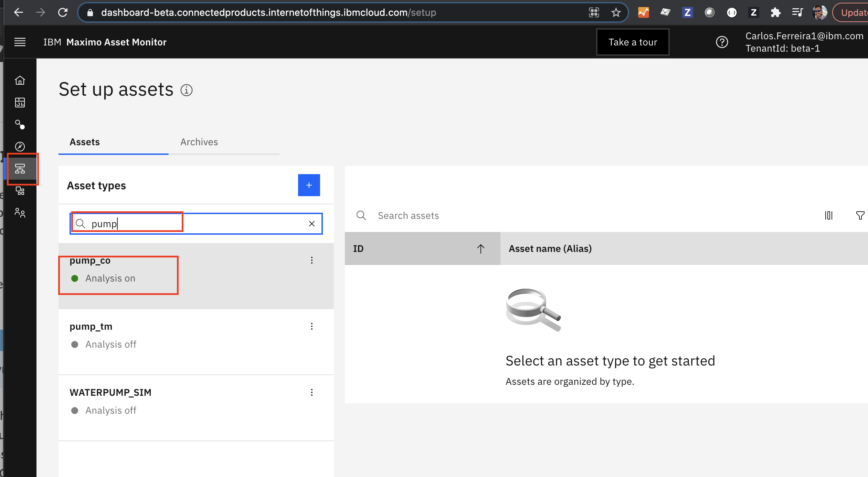Image resolution: width=868 pixels, height=477 pixels.
Task: Open the Chrome profile avatar
Action: 819,12
